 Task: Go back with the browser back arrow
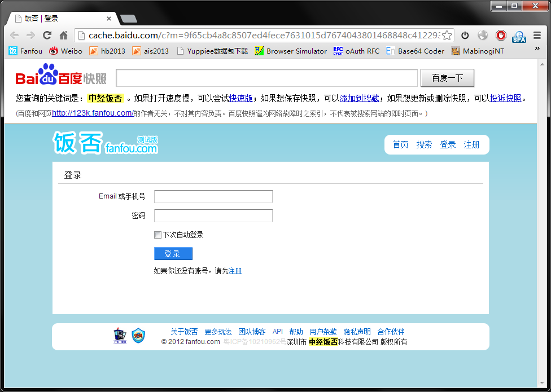(14, 35)
